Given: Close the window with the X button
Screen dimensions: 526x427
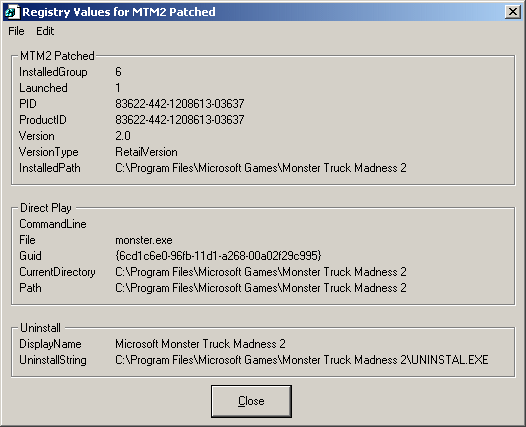Looking at the screenshot, I should [x=513, y=12].
